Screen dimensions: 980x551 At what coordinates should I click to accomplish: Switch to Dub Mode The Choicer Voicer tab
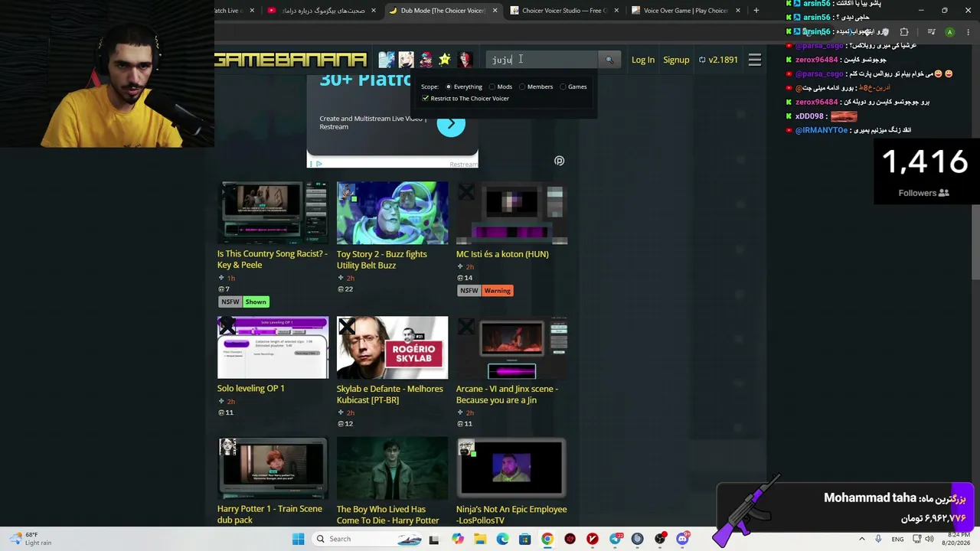pos(443,11)
